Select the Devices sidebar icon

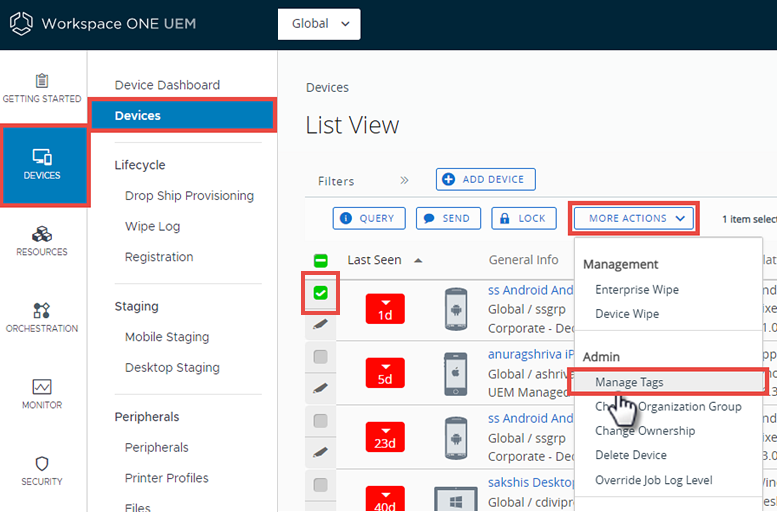click(x=42, y=157)
